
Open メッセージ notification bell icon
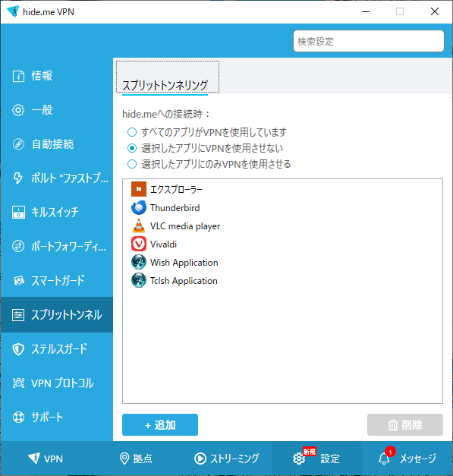[x=384, y=458]
